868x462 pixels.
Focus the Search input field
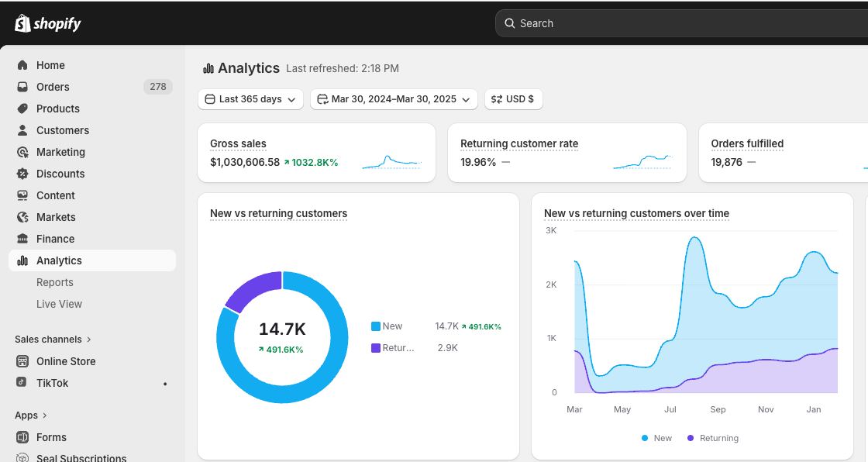click(x=681, y=23)
